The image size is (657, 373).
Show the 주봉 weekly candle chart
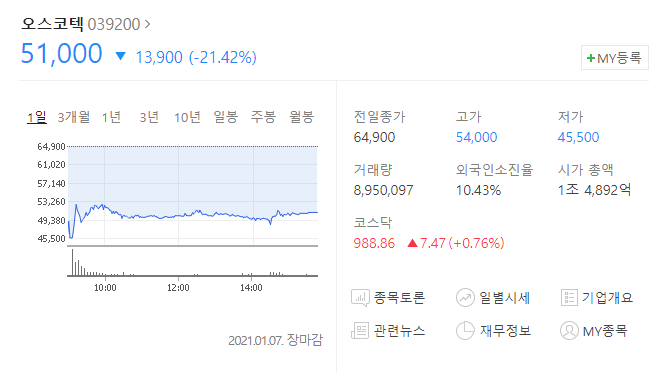pos(263,117)
